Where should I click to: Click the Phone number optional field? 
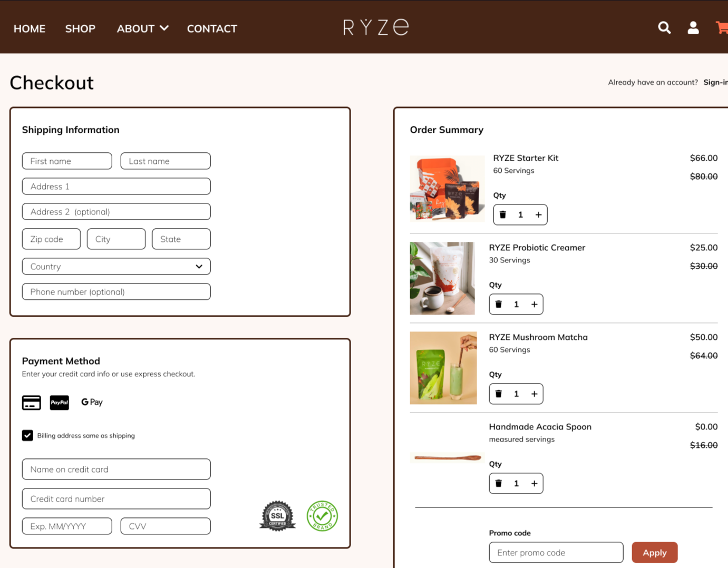[117, 291]
